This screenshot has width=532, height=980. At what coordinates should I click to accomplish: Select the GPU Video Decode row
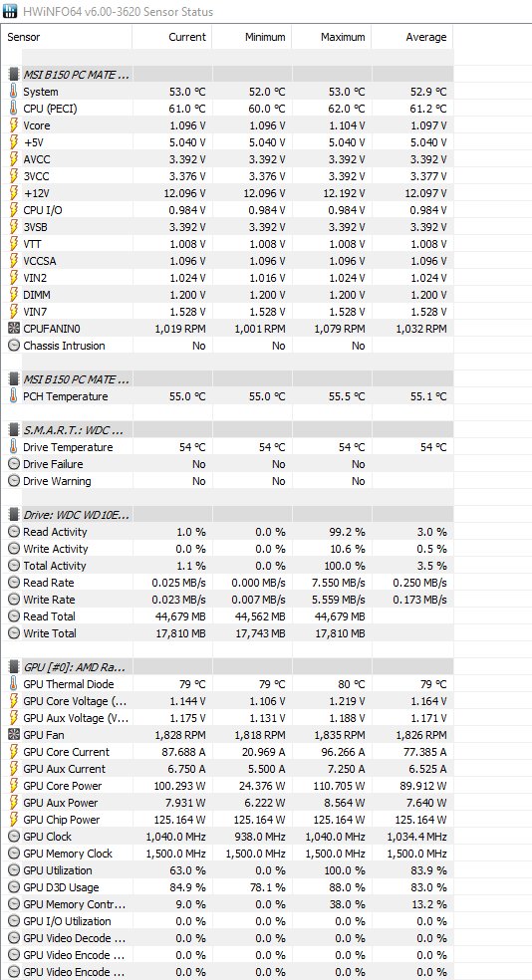click(227, 938)
